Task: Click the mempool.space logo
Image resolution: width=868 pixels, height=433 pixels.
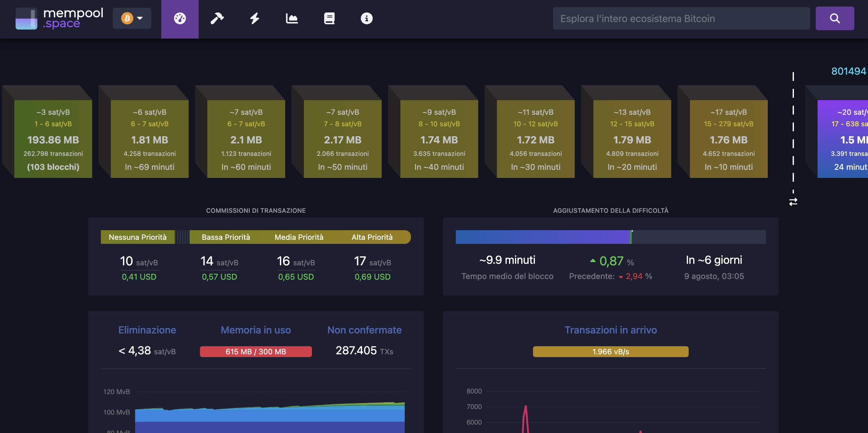Action: tap(59, 19)
